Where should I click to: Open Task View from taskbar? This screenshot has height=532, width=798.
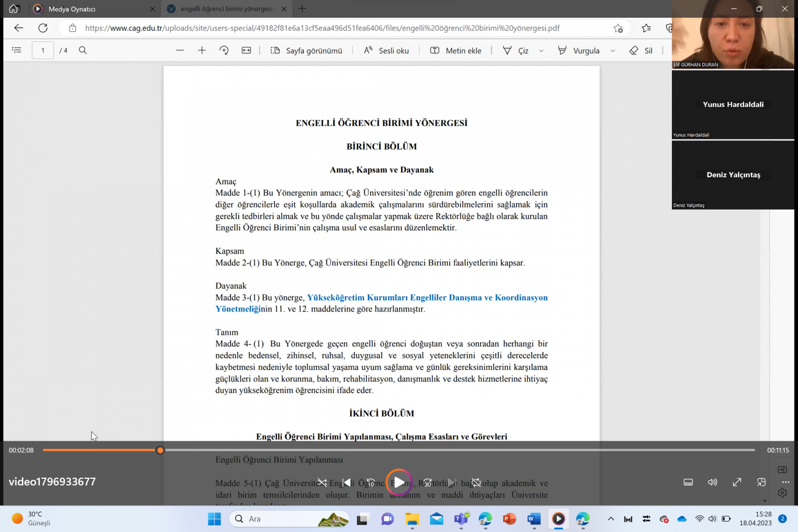(x=363, y=519)
